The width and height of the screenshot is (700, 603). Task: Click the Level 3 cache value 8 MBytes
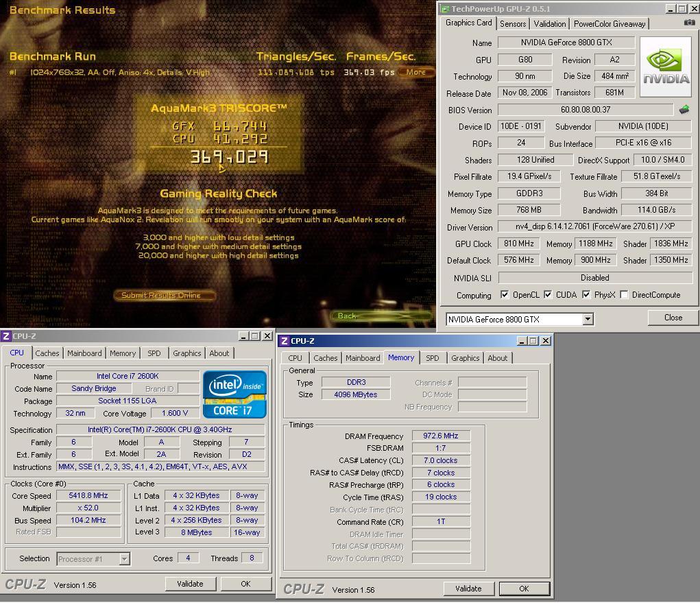point(197,532)
